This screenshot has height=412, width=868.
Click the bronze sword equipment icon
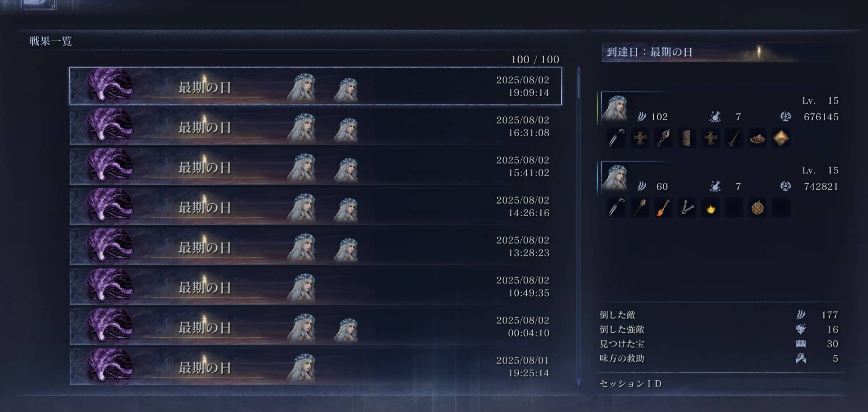click(x=734, y=138)
